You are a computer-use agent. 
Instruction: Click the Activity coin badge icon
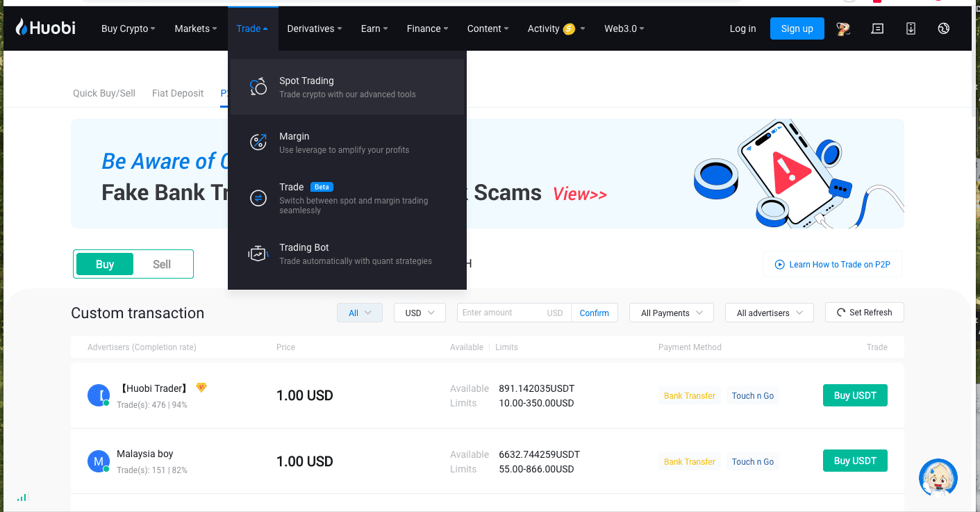tap(569, 28)
